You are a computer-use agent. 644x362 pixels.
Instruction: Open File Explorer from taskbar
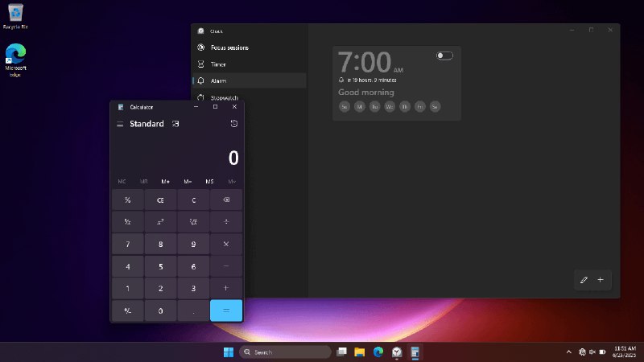(x=360, y=352)
